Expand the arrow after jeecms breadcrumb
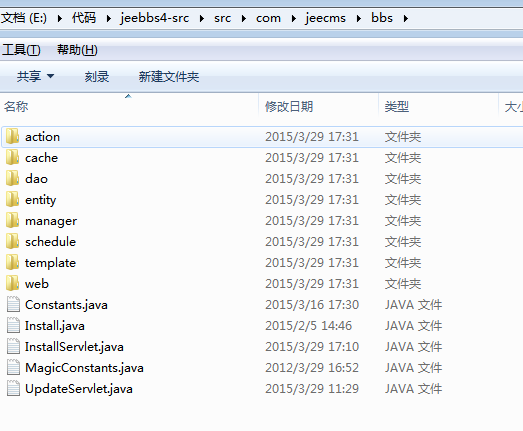Viewport: 523px width, 431px height. coord(359,18)
